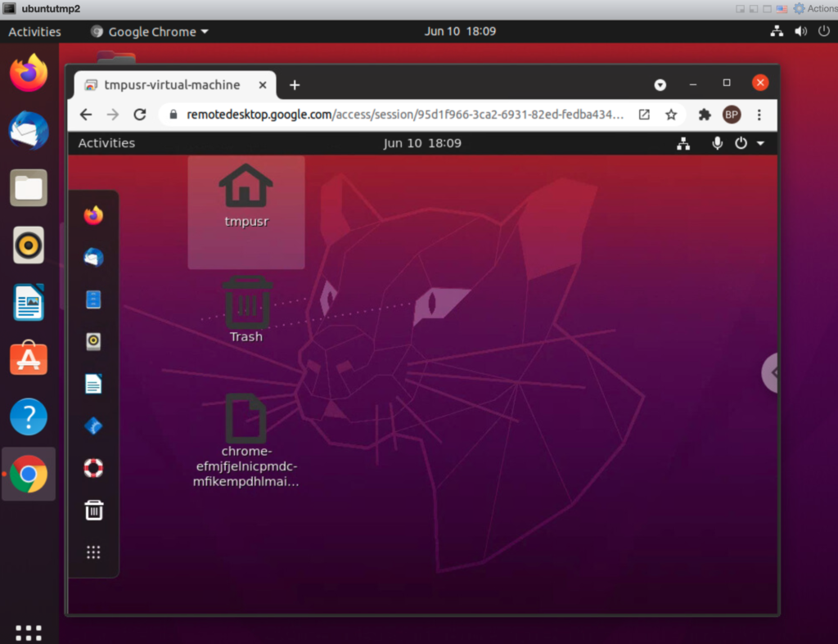This screenshot has width=838, height=644.
Task: Open Thunderbird in the remote session dock
Action: pyautogui.click(x=93, y=258)
